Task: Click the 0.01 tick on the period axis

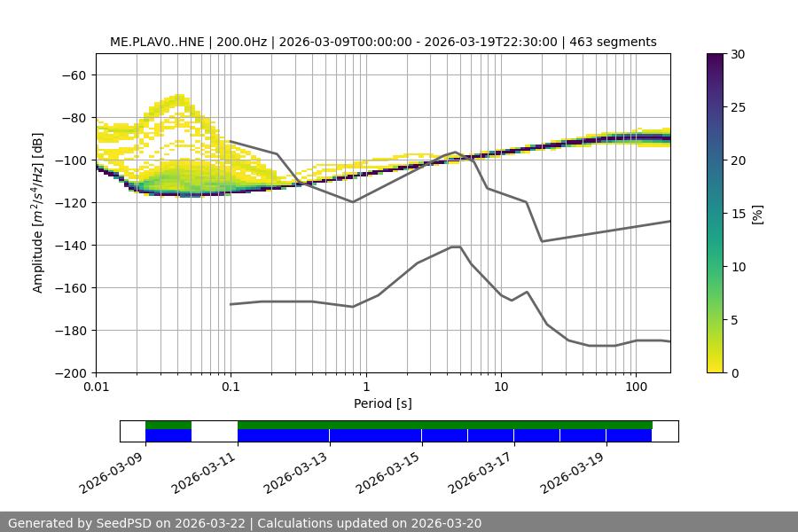Action: pos(96,387)
